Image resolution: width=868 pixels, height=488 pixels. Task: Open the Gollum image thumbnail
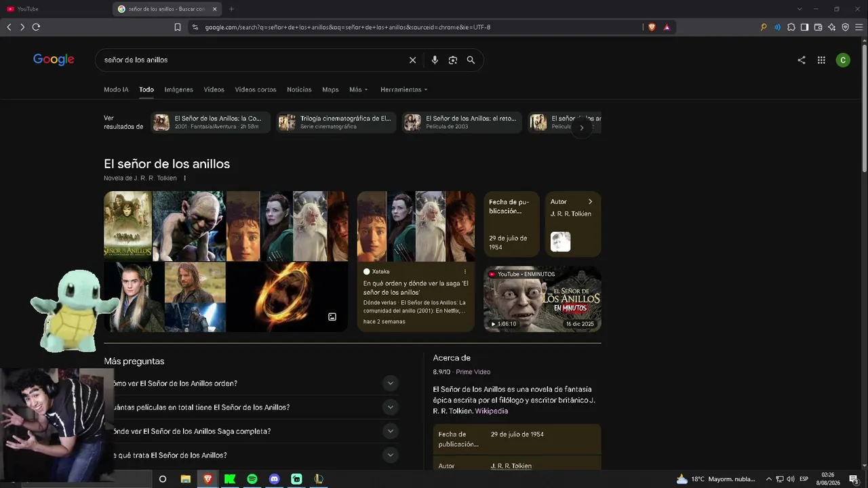coord(189,226)
